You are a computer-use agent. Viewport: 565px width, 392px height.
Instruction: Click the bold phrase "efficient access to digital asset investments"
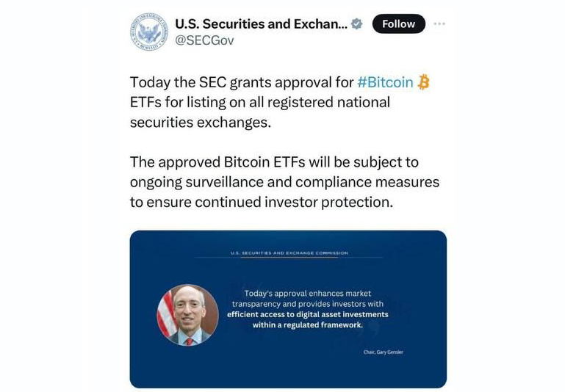point(307,314)
